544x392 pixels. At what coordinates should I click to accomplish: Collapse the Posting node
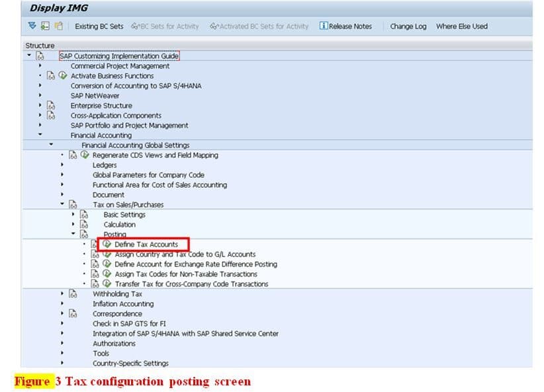(73, 235)
